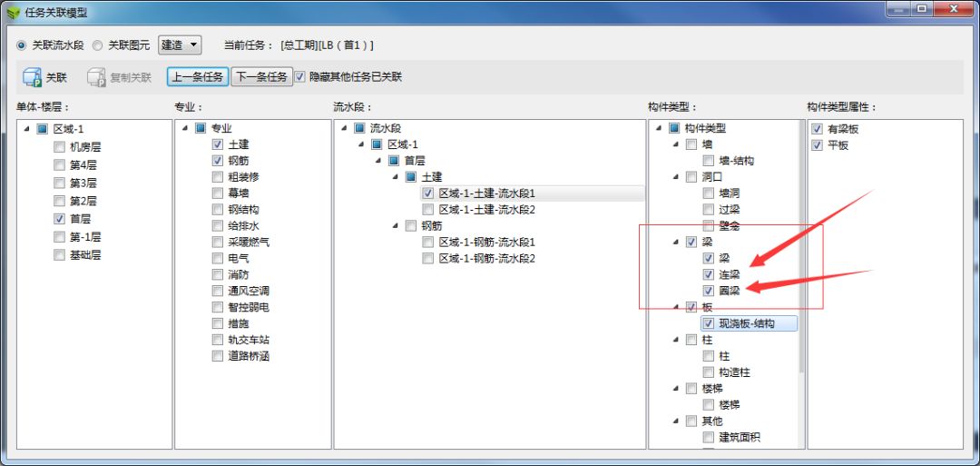
Task: Check the 智控弱电 checkbox
Action: [217, 307]
